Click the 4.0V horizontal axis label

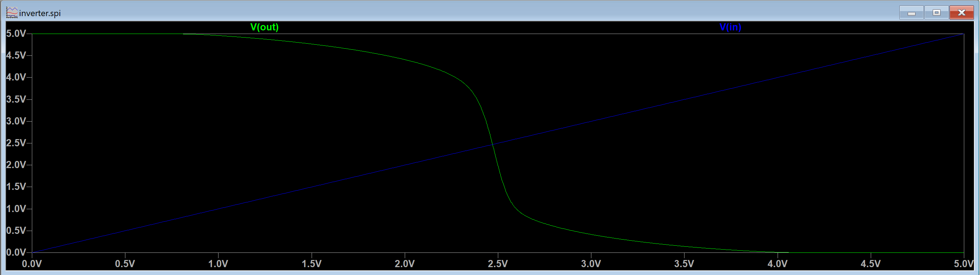click(x=778, y=264)
